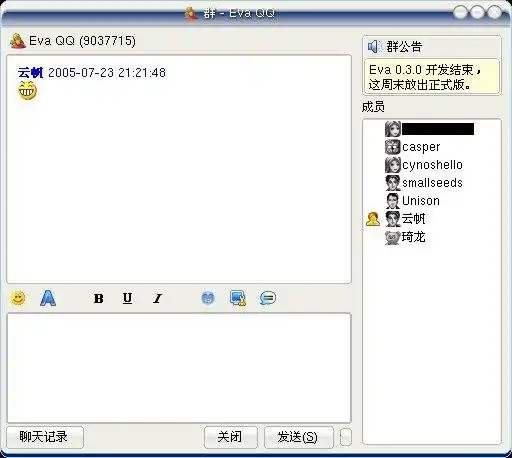
Task: Select member smallseeds in the list
Action: click(432, 183)
